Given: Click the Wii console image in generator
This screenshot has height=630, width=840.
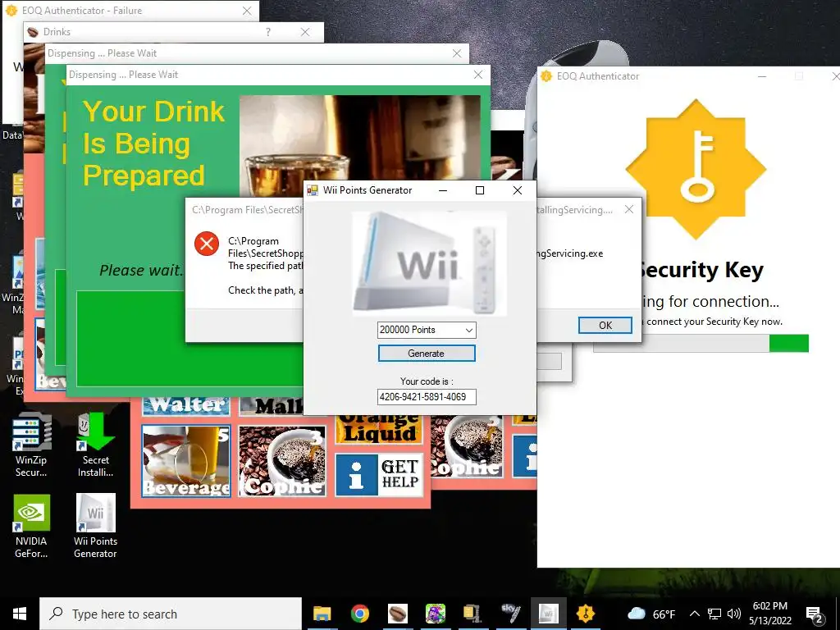Looking at the screenshot, I should point(430,262).
